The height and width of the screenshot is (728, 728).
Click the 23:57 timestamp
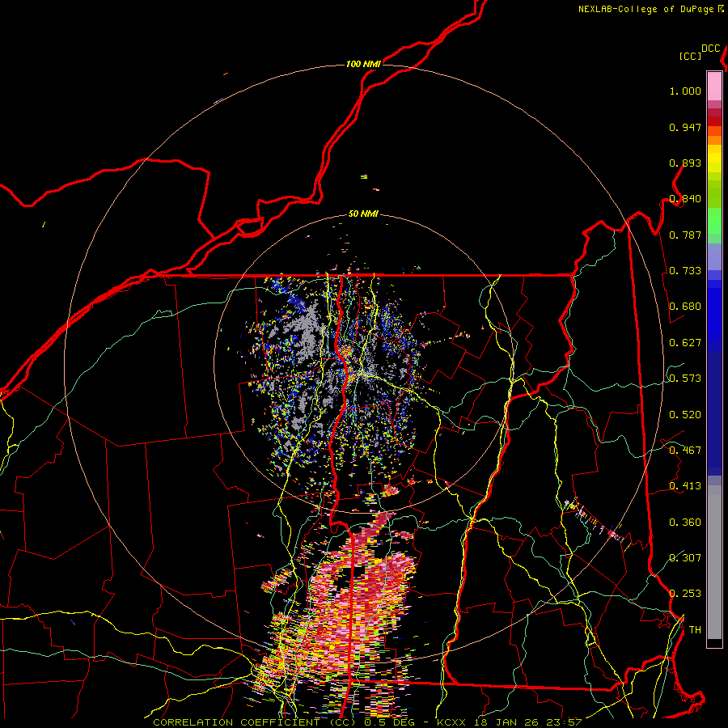coord(563,722)
